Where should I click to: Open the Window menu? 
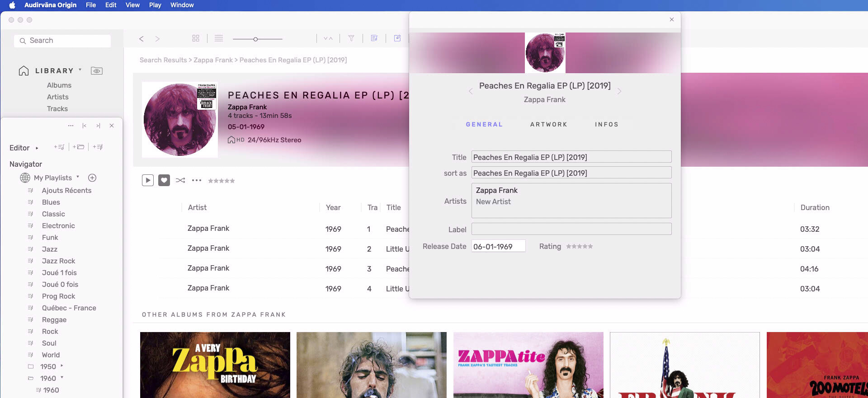tap(182, 5)
